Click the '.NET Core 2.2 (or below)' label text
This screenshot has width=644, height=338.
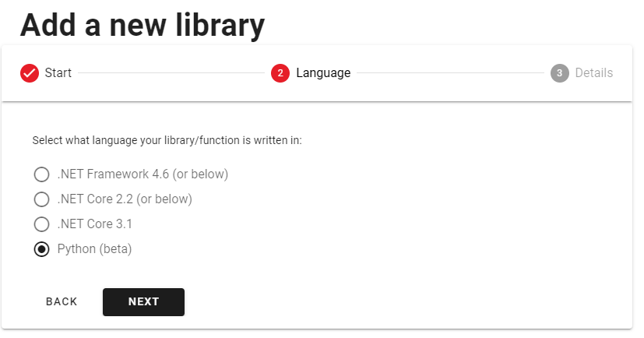(125, 199)
